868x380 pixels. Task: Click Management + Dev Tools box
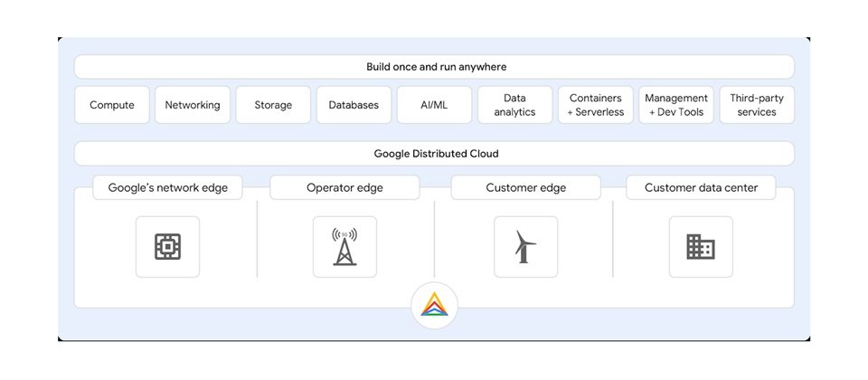[x=676, y=105]
